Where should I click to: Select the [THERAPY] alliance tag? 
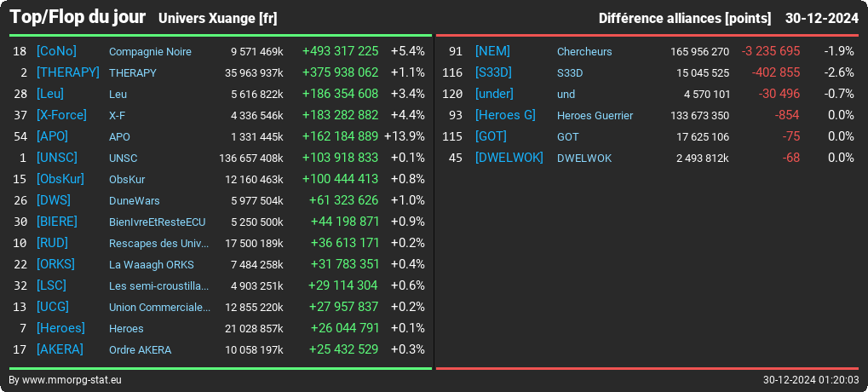click(x=68, y=72)
